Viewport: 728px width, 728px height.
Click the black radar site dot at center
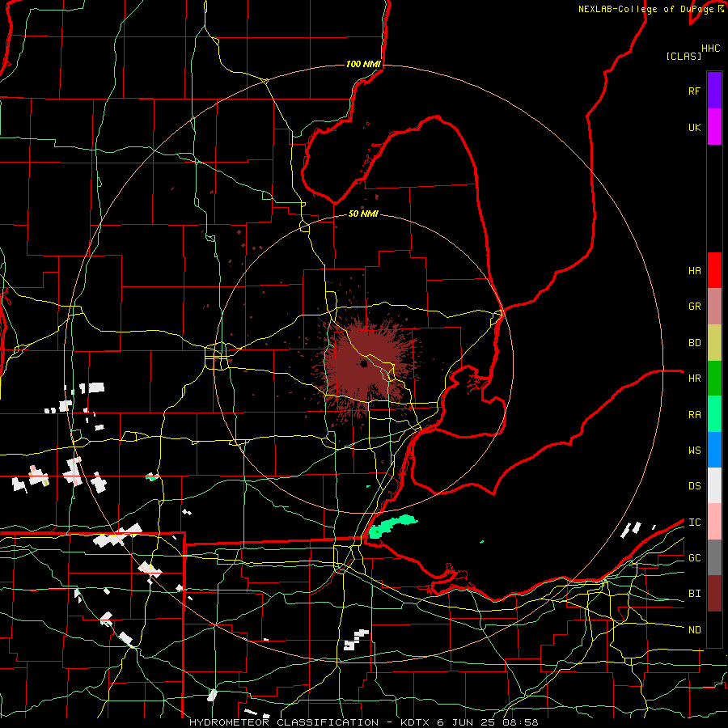click(363, 363)
